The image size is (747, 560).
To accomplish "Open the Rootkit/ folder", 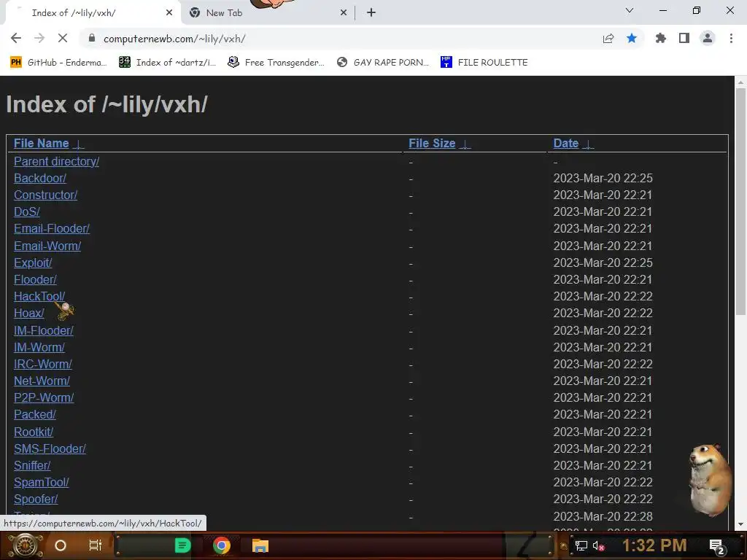I will coord(34,432).
